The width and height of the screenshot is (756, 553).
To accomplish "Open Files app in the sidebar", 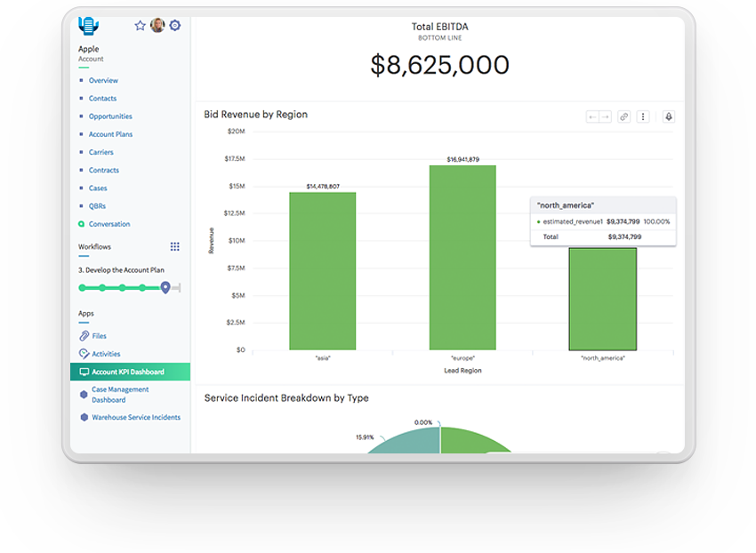I will [99, 336].
